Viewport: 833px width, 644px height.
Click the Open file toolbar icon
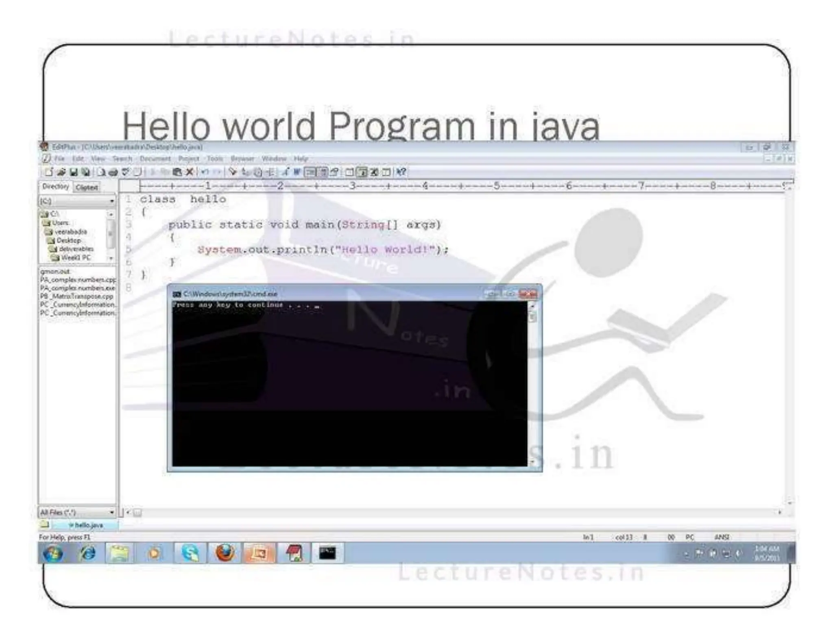[x=61, y=172]
